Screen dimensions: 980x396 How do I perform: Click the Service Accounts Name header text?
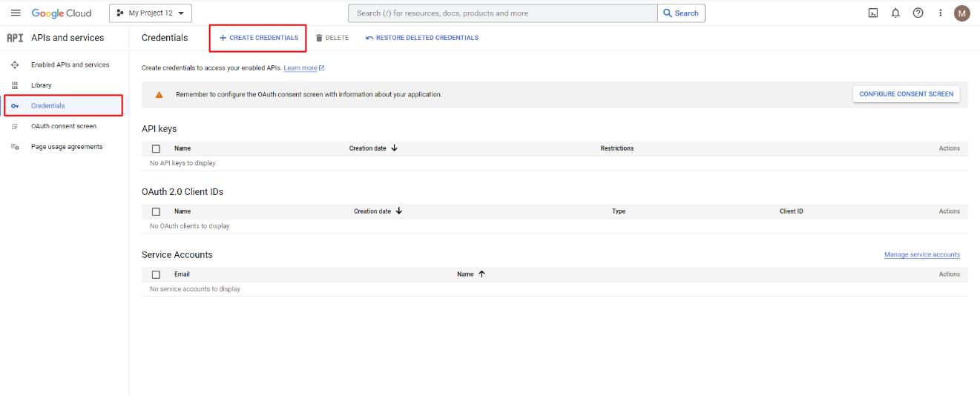click(x=465, y=274)
